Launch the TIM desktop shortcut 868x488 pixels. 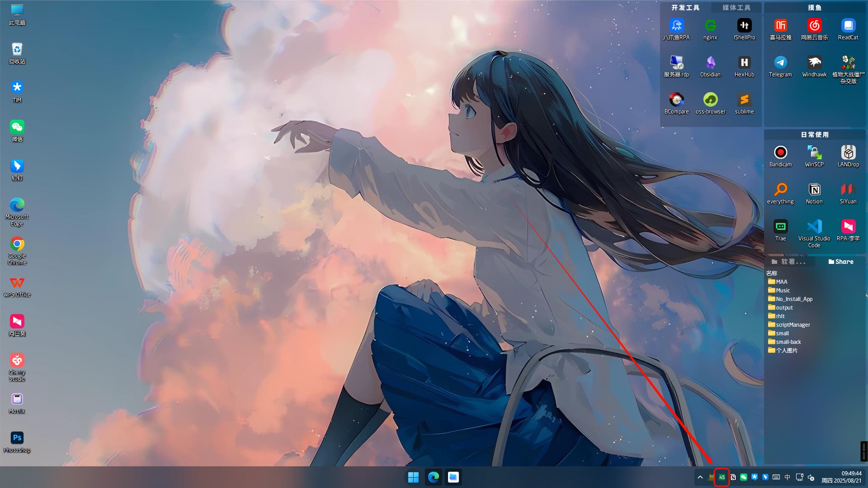(17, 92)
